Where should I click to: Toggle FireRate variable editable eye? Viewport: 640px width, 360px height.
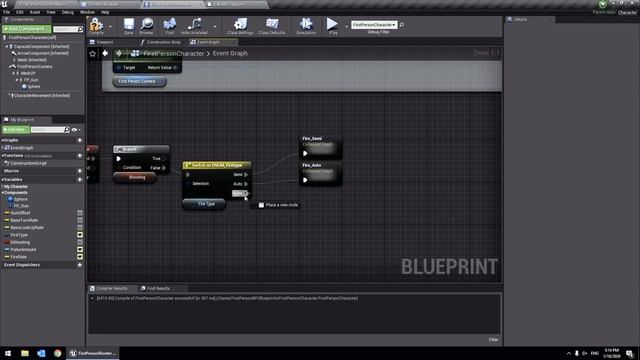[x=80, y=257]
